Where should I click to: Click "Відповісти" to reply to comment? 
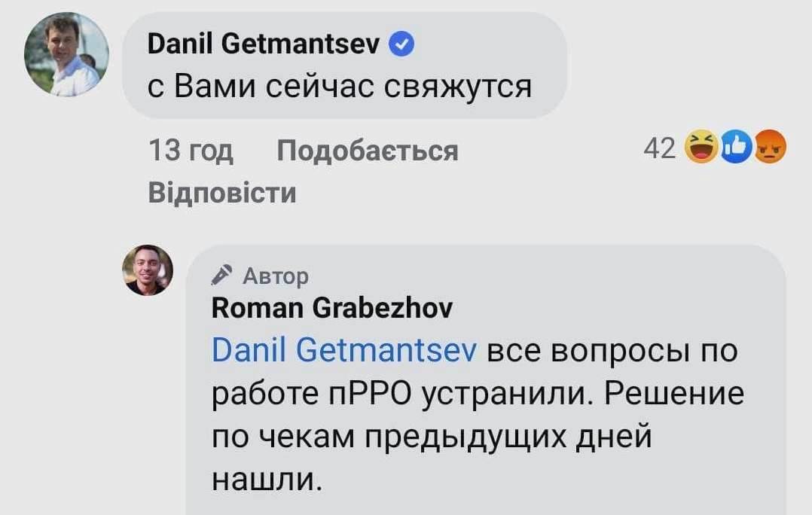coord(222,193)
